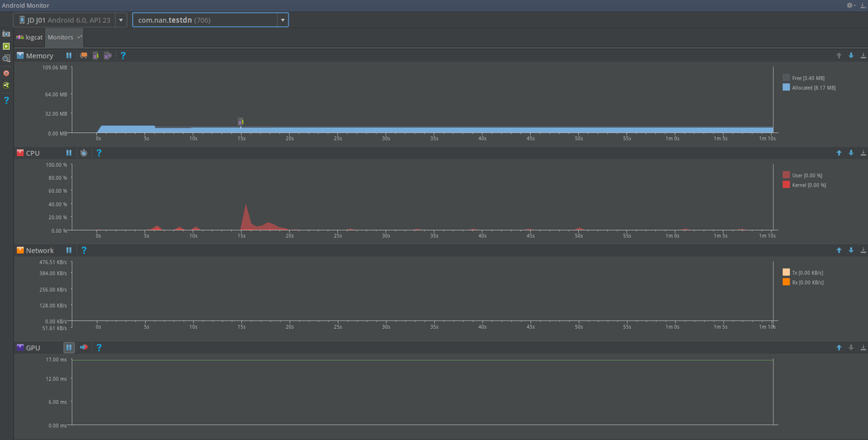
Task: Click the Android Monitor window title
Action: (x=25, y=6)
